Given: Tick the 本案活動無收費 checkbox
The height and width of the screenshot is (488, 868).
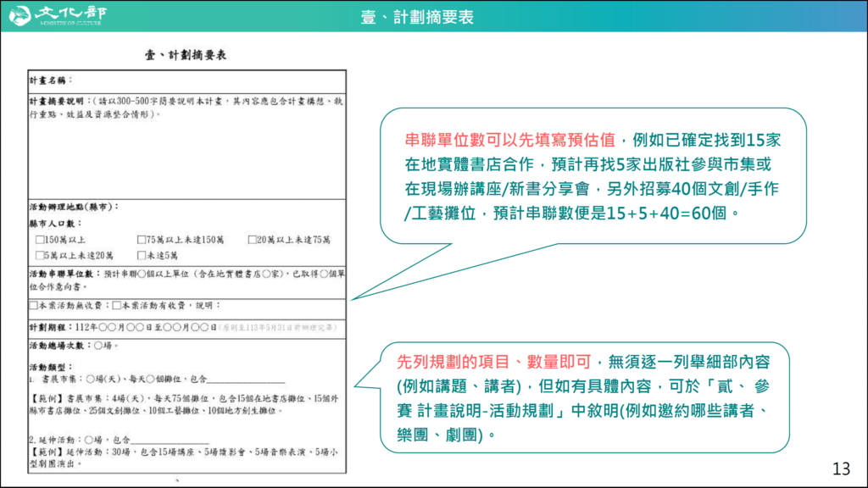Looking at the screenshot, I should pos(34,305).
